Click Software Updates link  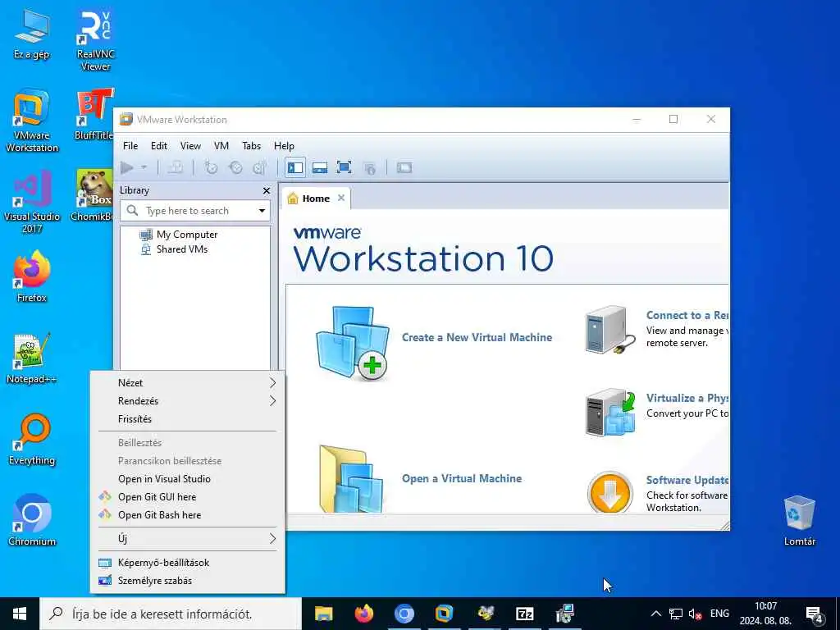[x=687, y=480]
